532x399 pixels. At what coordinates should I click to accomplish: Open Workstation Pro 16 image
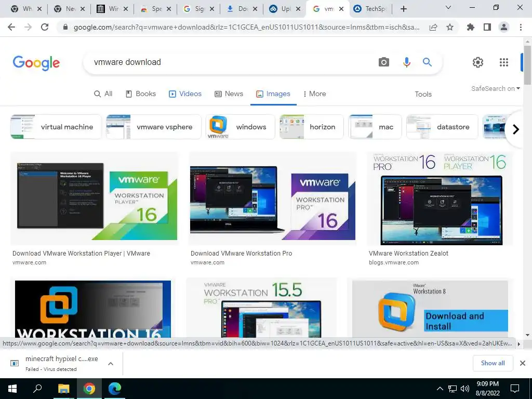click(272, 198)
